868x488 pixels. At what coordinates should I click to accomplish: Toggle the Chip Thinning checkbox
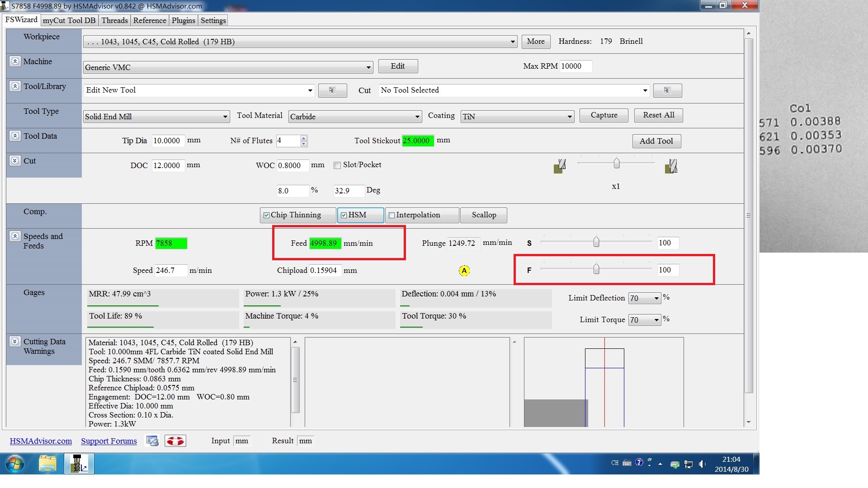[266, 215]
